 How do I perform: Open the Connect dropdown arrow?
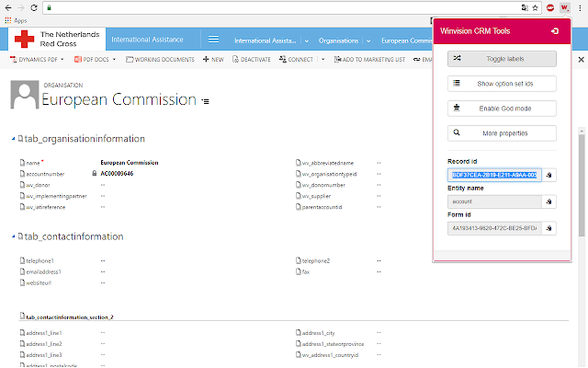pyautogui.click(x=322, y=59)
